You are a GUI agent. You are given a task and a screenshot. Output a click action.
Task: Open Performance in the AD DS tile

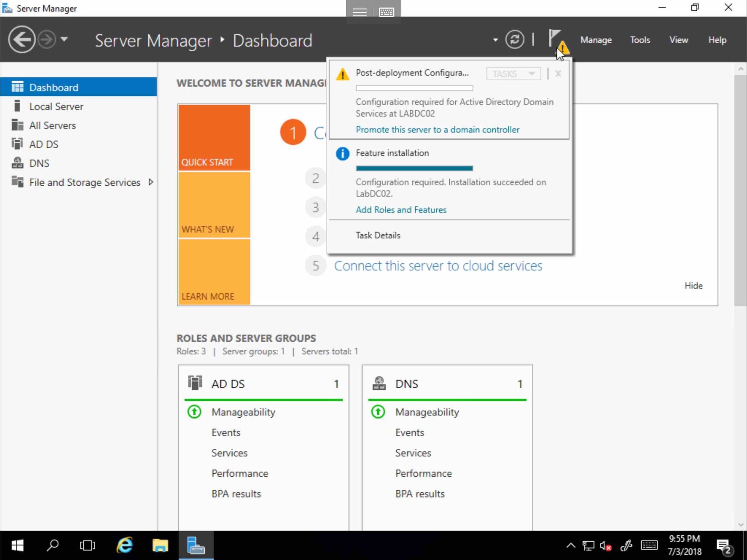[239, 473]
